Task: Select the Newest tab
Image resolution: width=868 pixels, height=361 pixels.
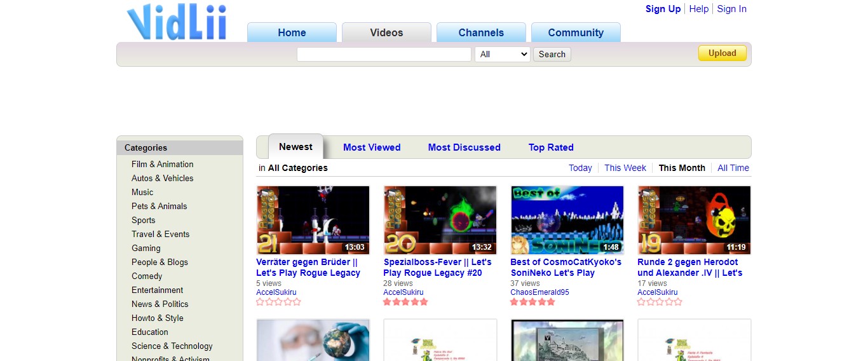Action: (295, 147)
